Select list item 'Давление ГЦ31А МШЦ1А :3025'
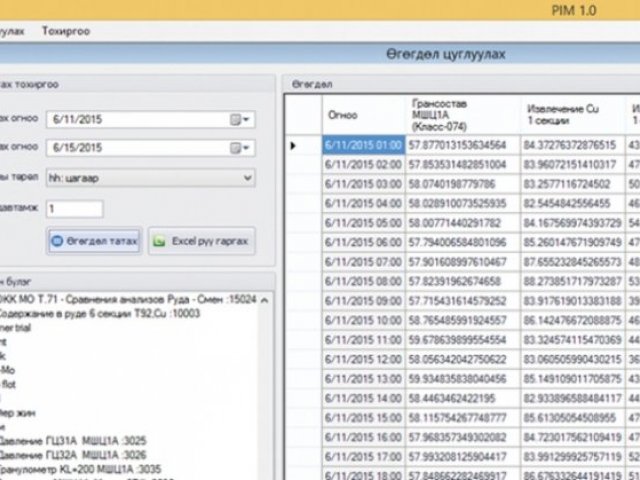640x480 pixels. pyautogui.click(x=73, y=441)
